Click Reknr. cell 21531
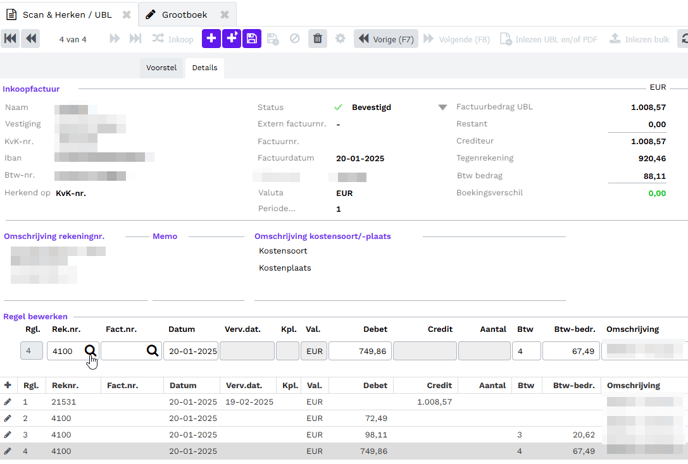This screenshot has width=688, height=464. point(64,402)
